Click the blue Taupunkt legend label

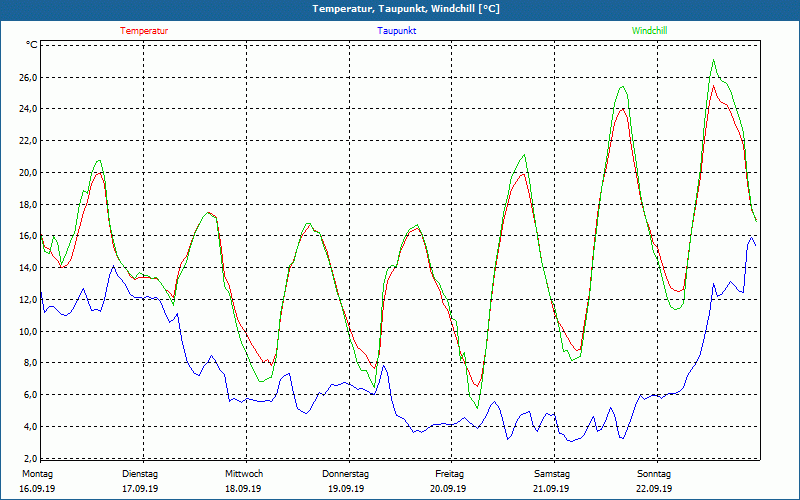tap(396, 31)
